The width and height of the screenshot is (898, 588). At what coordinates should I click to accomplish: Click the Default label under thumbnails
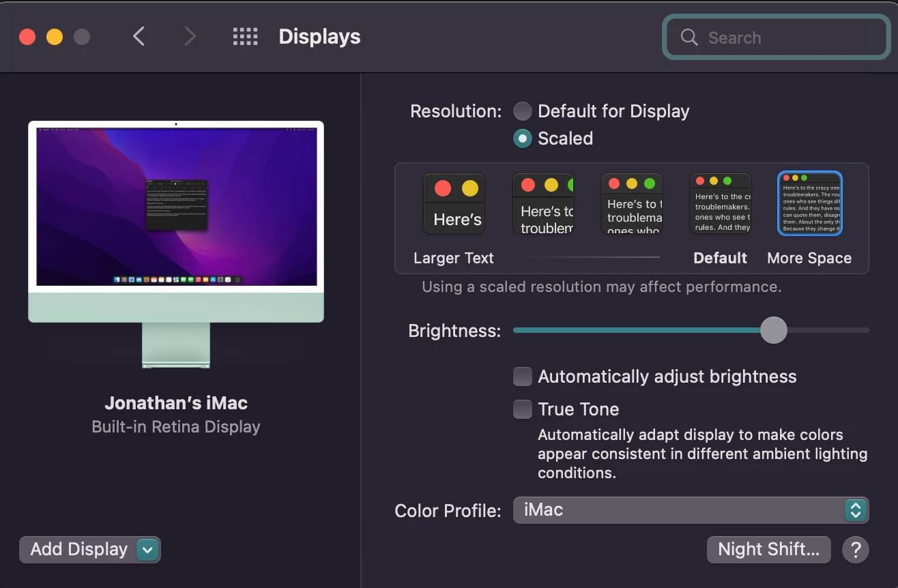click(720, 258)
